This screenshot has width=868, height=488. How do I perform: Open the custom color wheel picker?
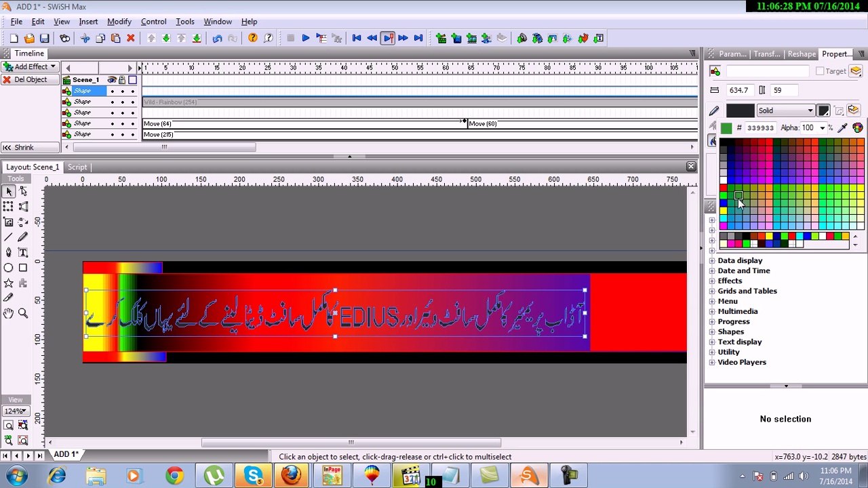tap(858, 127)
